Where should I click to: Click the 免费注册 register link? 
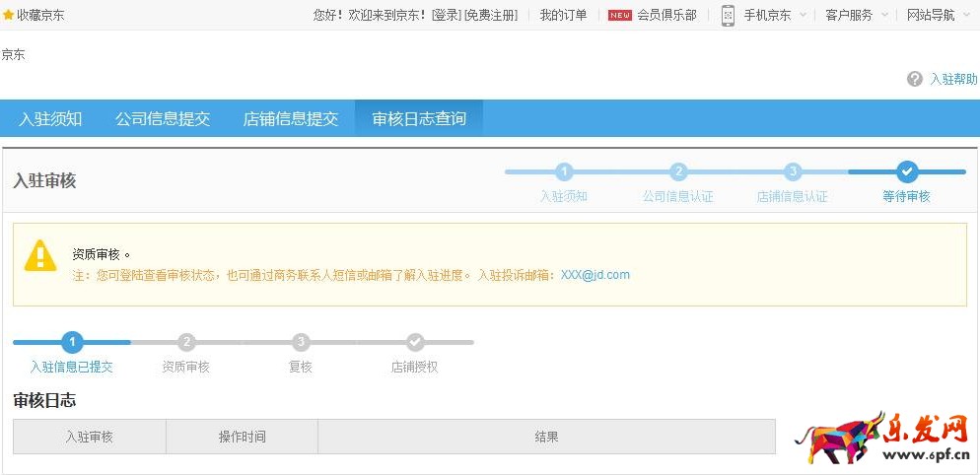tap(491, 15)
